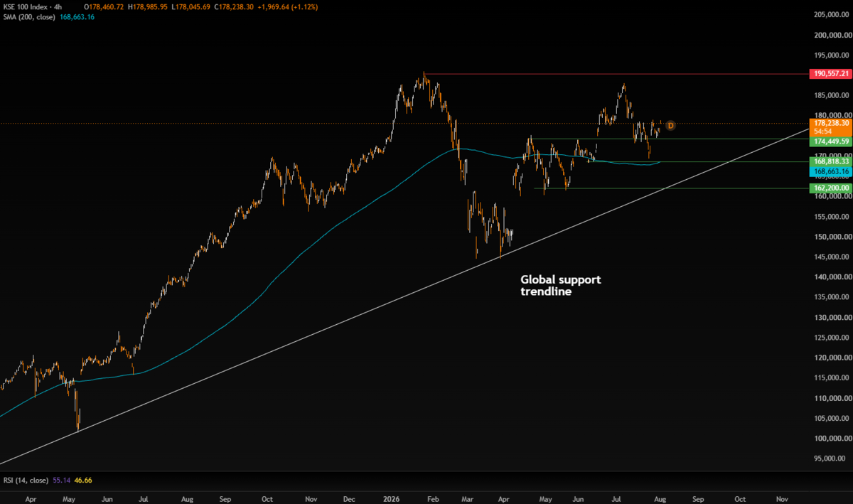Select the KSE 100 Index · 4h title
The image size is (853, 504).
click(32, 6)
